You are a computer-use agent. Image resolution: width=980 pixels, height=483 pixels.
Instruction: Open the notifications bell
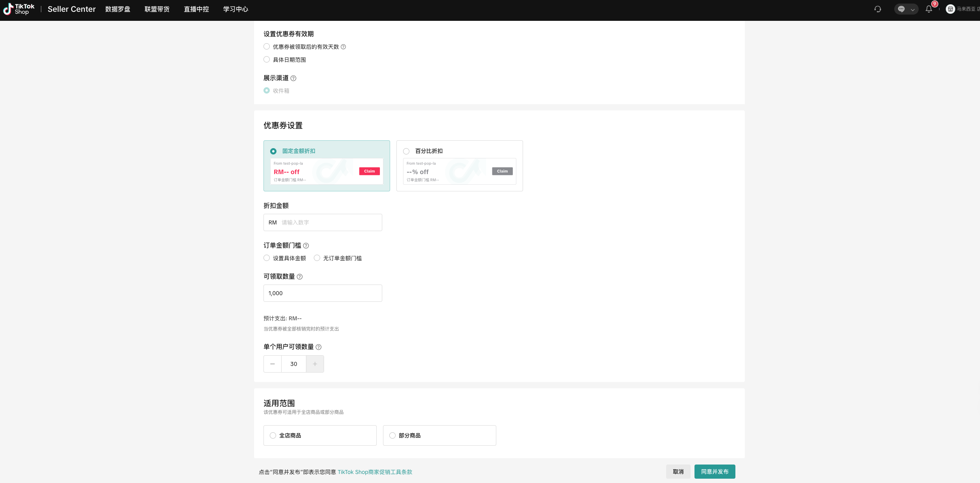pyautogui.click(x=929, y=9)
